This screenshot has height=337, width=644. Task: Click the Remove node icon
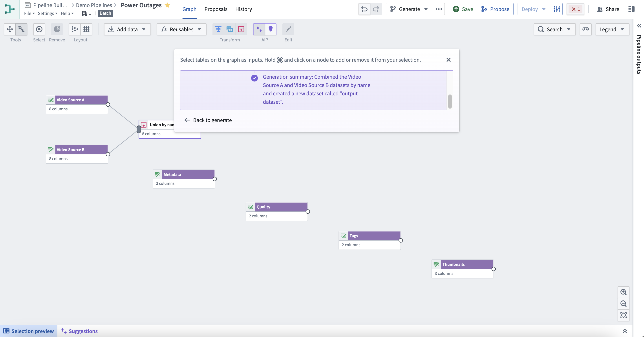(x=57, y=29)
